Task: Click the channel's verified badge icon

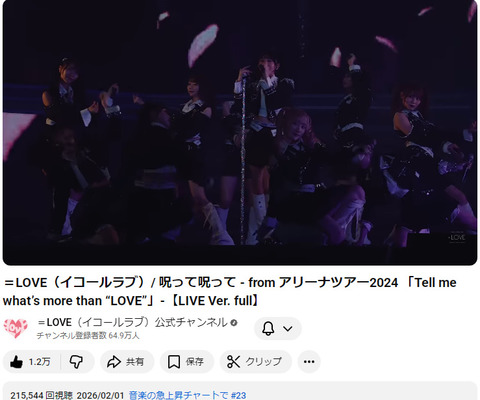Action: tap(234, 323)
